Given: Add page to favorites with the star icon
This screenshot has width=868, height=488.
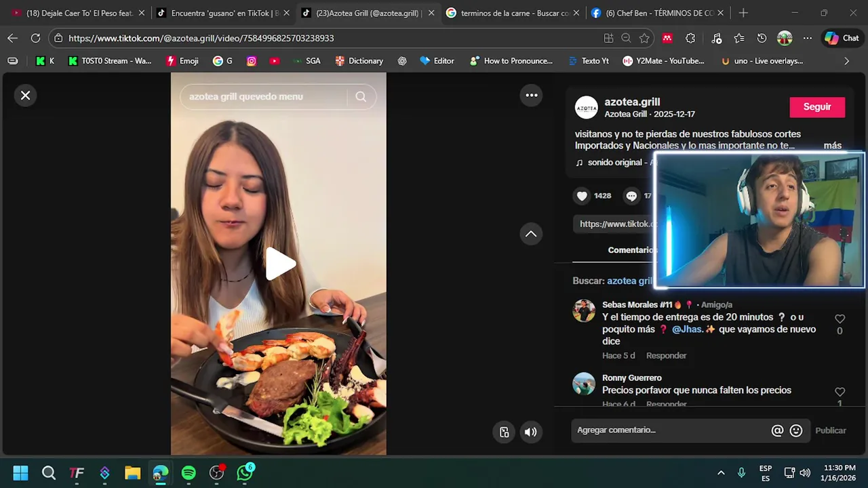Looking at the screenshot, I should [x=644, y=39].
